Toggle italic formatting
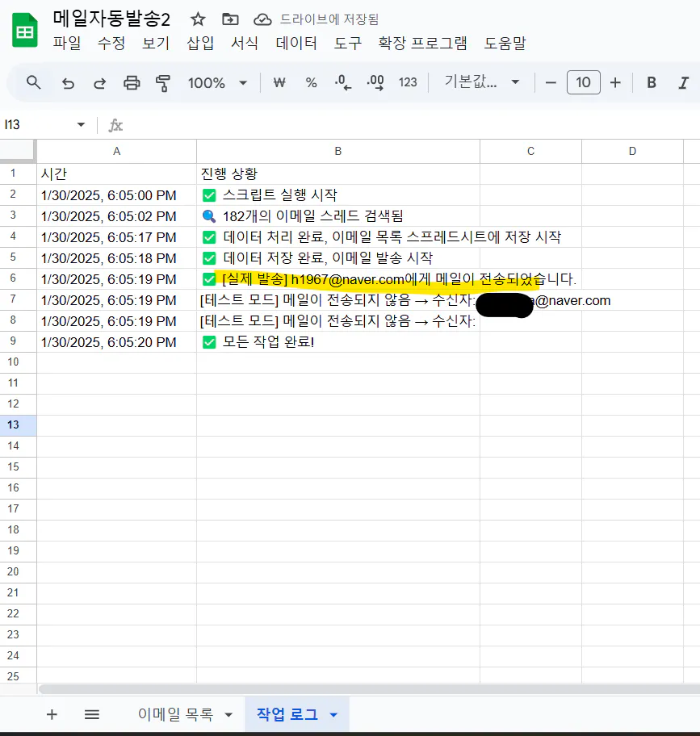This screenshot has height=736, width=700. [682, 82]
